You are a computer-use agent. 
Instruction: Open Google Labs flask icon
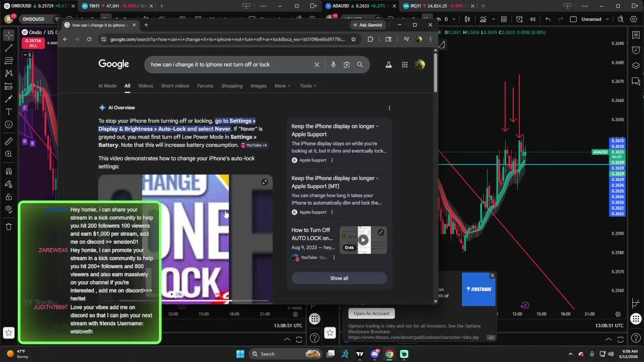[x=388, y=64]
